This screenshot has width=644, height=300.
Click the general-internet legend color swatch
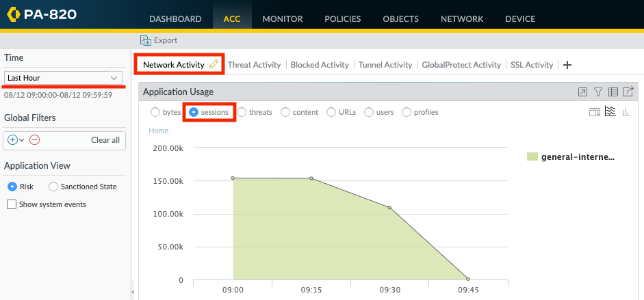coord(532,156)
